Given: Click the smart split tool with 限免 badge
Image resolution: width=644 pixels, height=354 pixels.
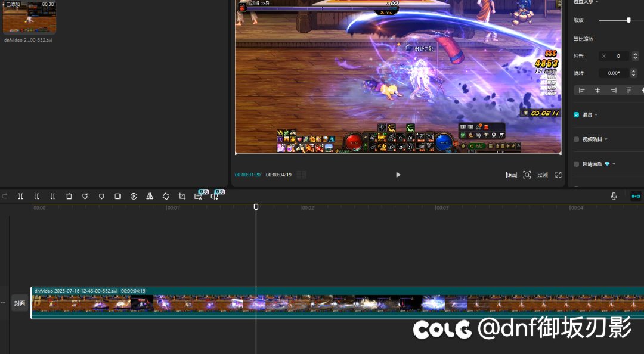Looking at the screenshot, I should 215,196.
